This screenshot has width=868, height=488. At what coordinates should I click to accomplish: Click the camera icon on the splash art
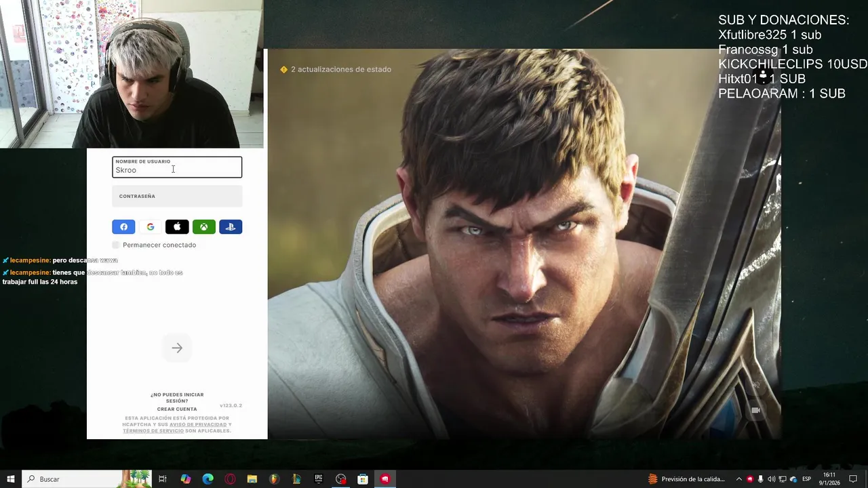(755, 411)
